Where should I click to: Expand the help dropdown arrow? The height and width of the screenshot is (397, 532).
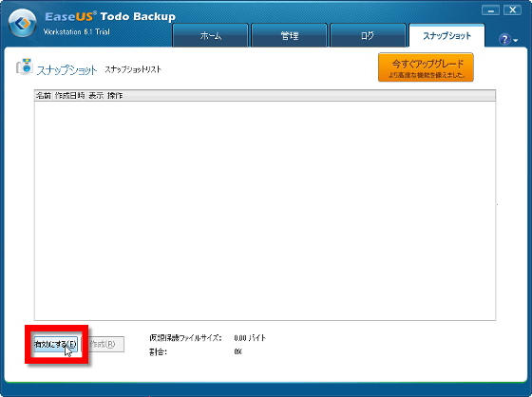(516, 41)
